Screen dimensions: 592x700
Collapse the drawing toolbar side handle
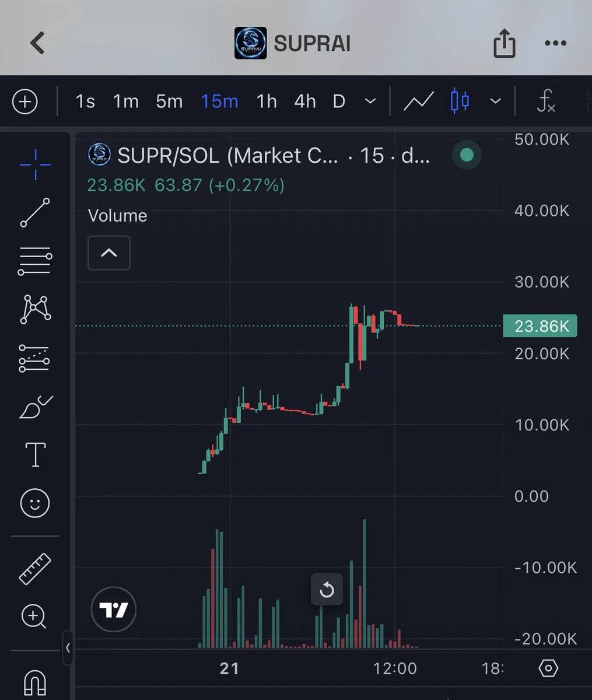point(68,647)
